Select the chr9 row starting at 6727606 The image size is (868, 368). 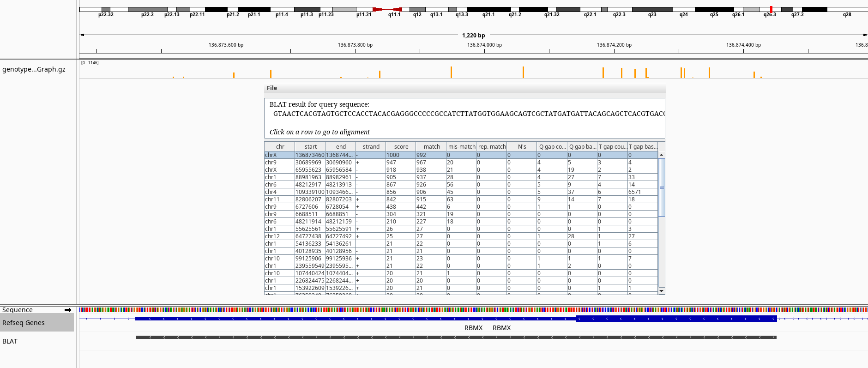[x=461, y=207]
